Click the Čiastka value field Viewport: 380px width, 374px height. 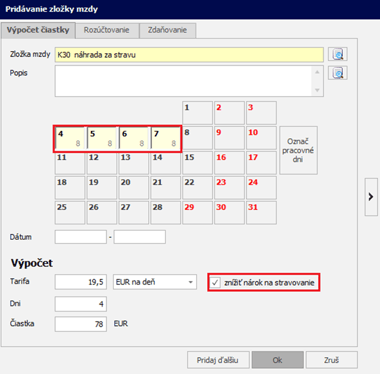tap(81, 324)
